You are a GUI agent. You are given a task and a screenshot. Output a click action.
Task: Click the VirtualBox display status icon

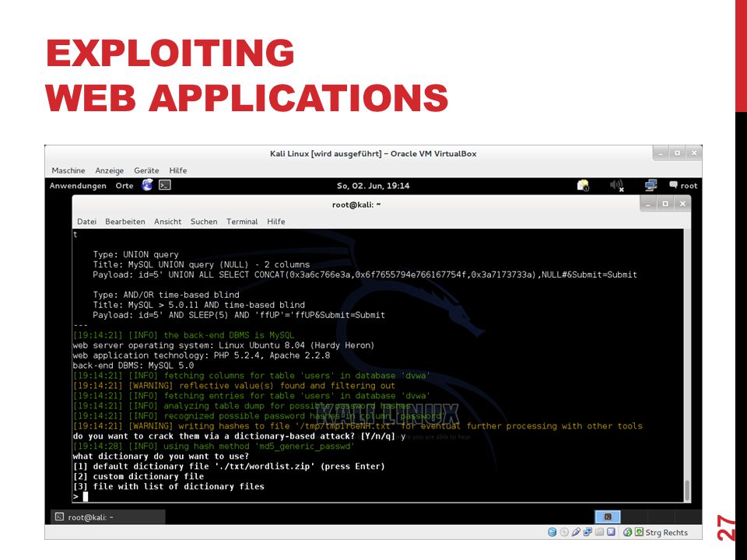pos(612,532)
